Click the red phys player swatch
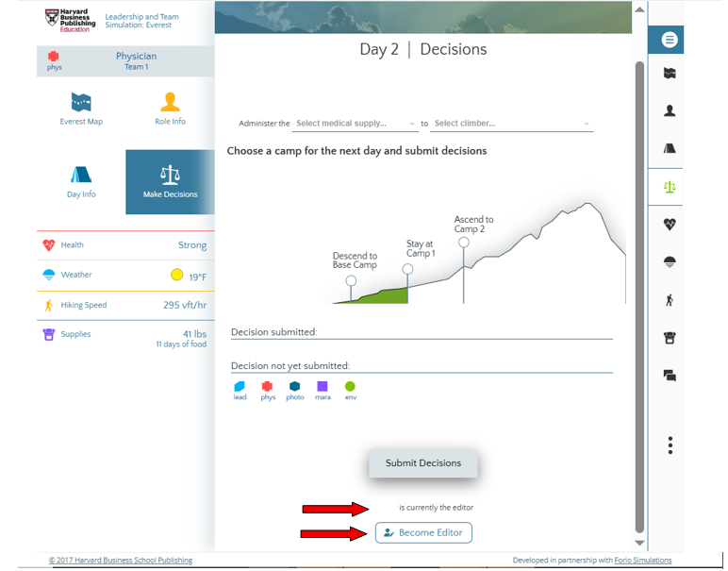This screenshot has width=728, height=571. [267, 386]
